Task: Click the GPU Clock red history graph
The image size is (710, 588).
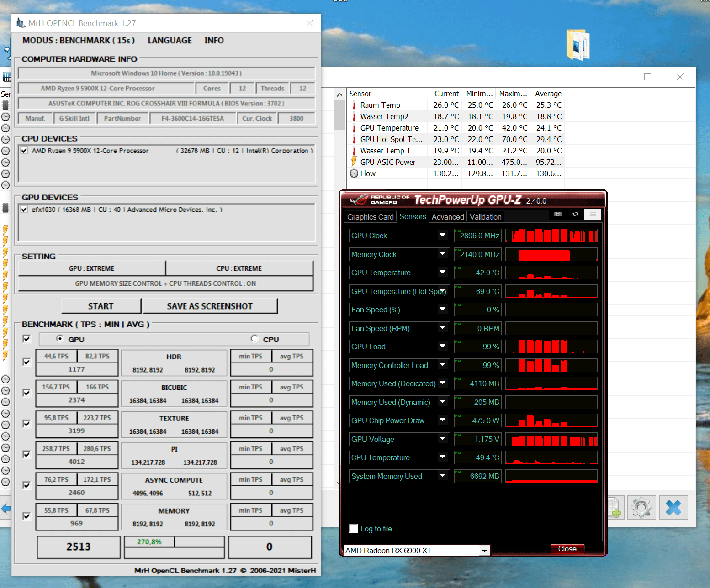Action: [x=551, y=236]
